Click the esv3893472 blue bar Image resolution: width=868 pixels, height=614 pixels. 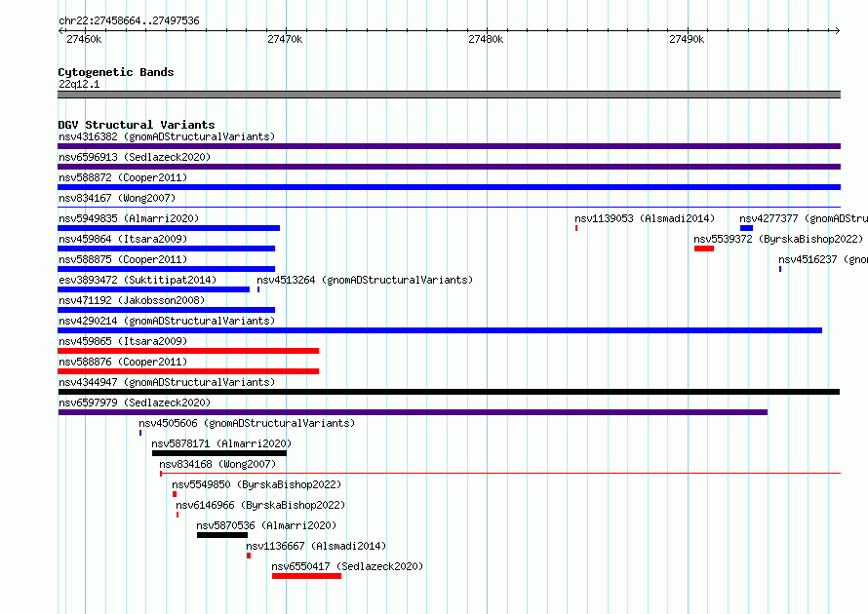[x=153, y=289]
